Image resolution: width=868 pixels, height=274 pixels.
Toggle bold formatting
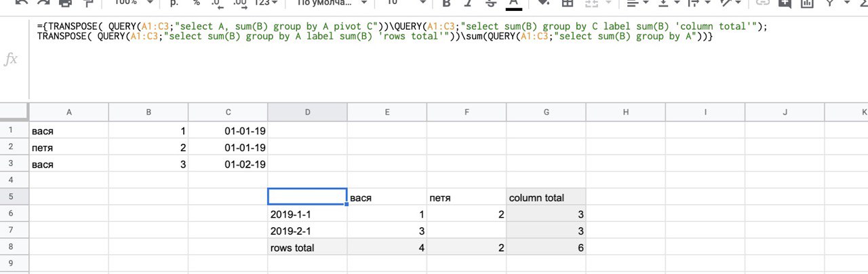[x=446, y=3]
